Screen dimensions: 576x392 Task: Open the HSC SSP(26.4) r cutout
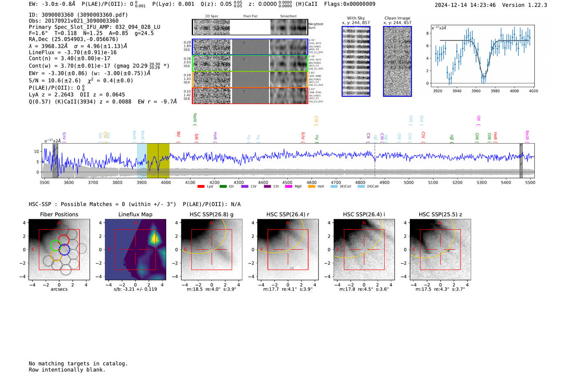tap(288, 250)
